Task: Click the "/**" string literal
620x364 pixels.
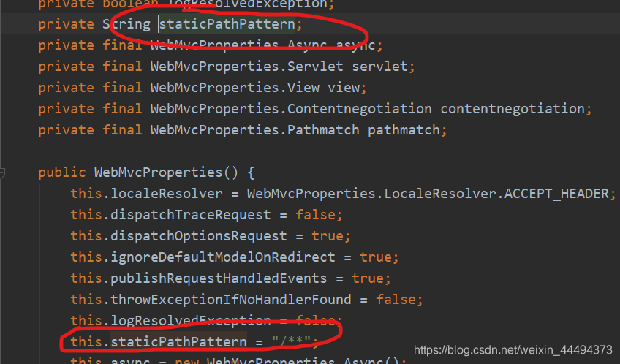Action: pos(291,342)
